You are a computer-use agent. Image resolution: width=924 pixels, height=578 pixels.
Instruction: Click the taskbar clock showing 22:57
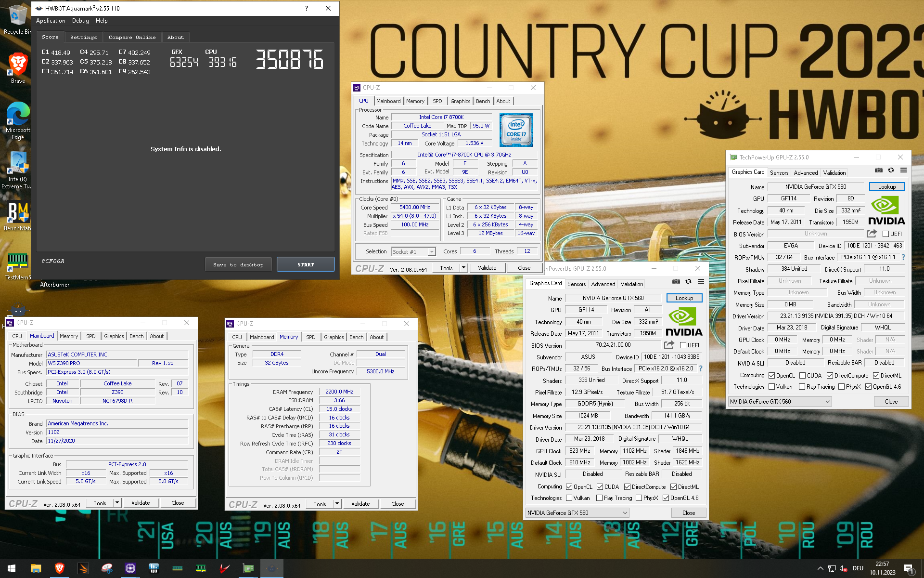pyautogui.click(x=882, y=568)
